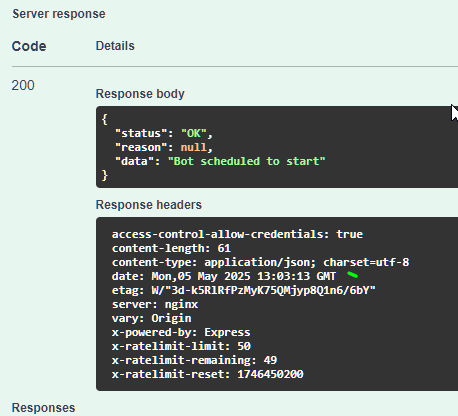Click the Response headers label
The height and width of the screenshot is (416, 458).
(149, 205)
